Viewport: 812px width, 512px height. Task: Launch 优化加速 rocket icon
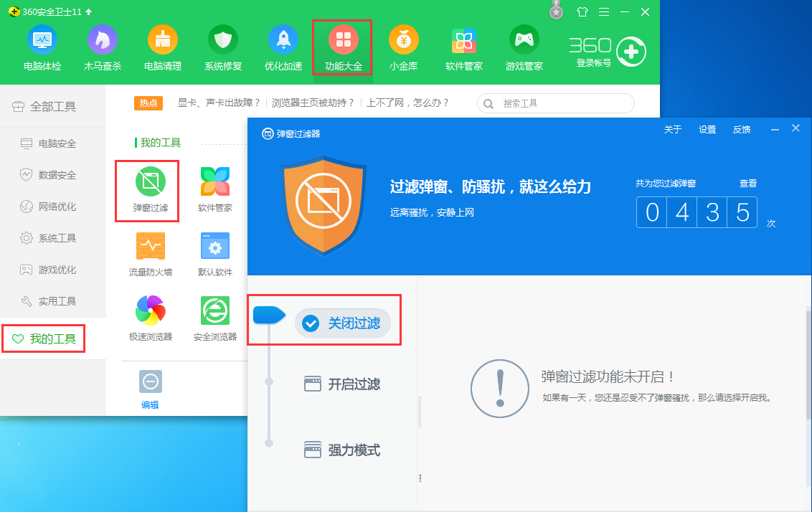point(283,40)
